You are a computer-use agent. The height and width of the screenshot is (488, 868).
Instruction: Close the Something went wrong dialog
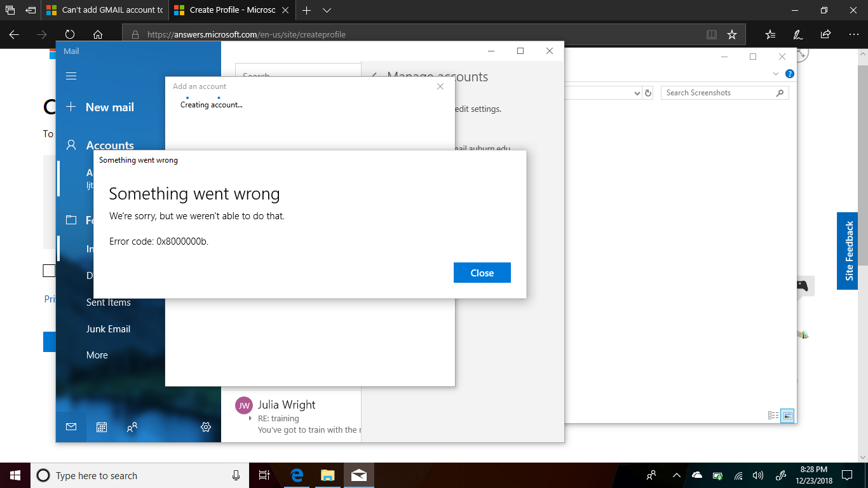click(x=482, y=273)
